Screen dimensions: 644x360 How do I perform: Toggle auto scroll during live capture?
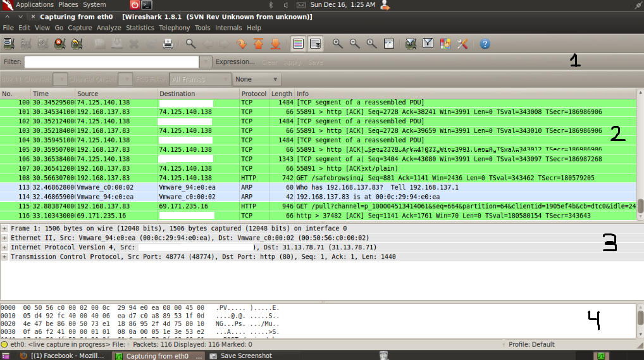coord(316,44)
